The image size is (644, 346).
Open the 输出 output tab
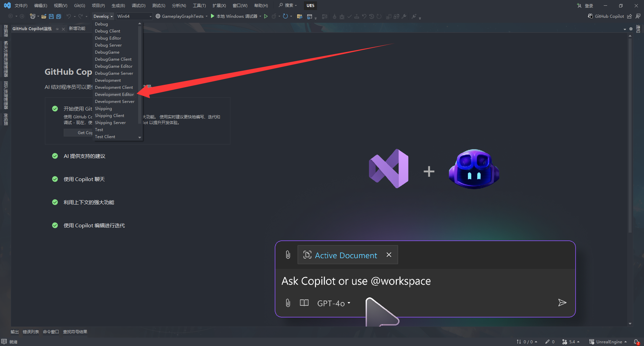pos(14,332)
